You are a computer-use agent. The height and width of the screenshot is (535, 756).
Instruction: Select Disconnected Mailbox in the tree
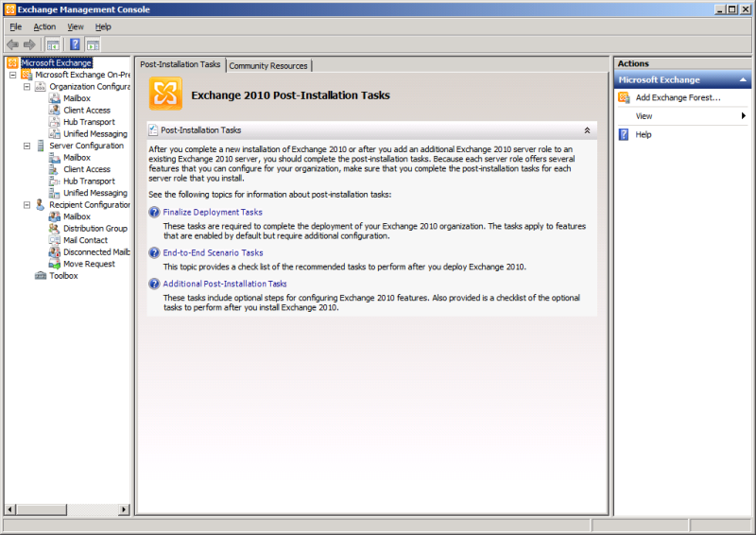(95, 252)
